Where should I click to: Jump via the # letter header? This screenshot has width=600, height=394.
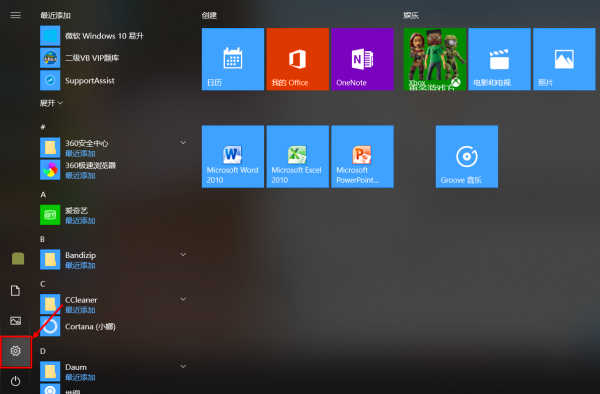43,127
